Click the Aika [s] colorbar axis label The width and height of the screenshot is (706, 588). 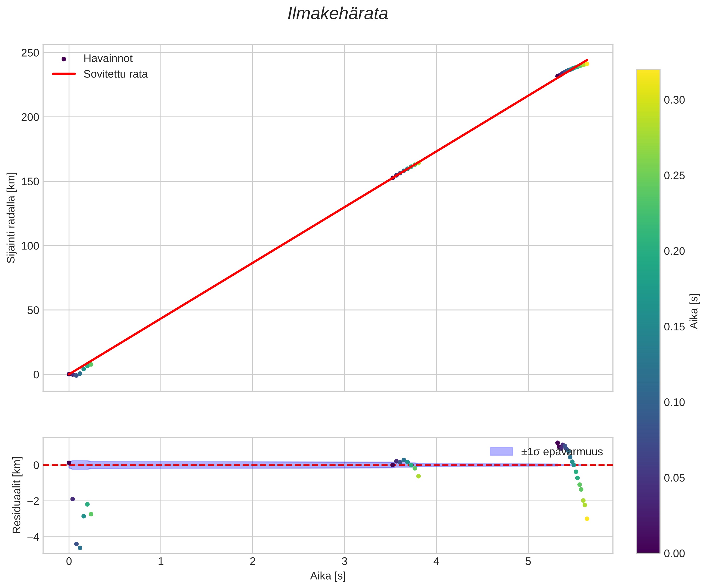[694, 311]
